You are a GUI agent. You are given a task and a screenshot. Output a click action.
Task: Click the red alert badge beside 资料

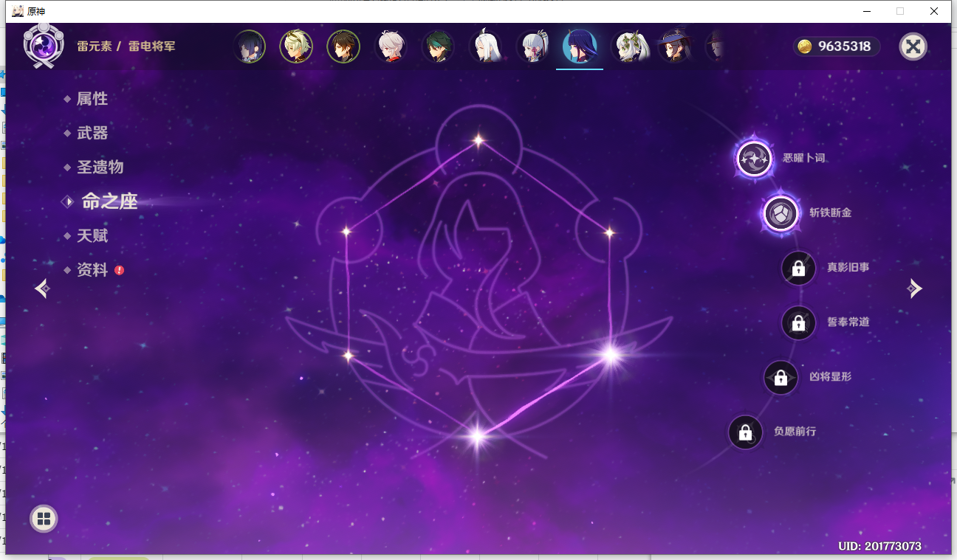120,270
